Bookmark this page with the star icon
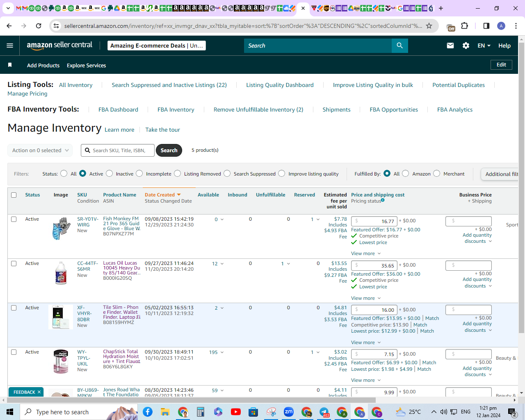The width and height of the screenshot is (525, 420). point(429,26)
